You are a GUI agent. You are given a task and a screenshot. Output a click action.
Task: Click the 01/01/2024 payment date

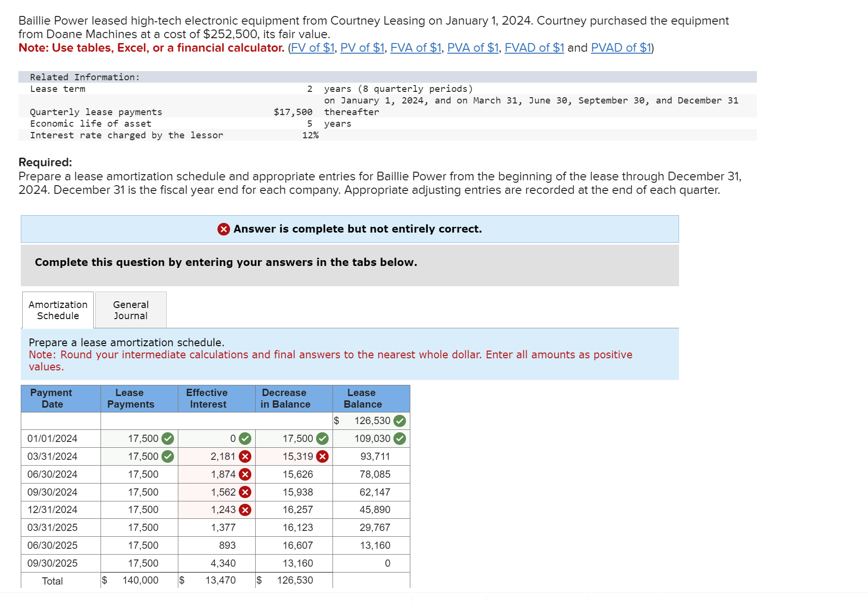52,439
